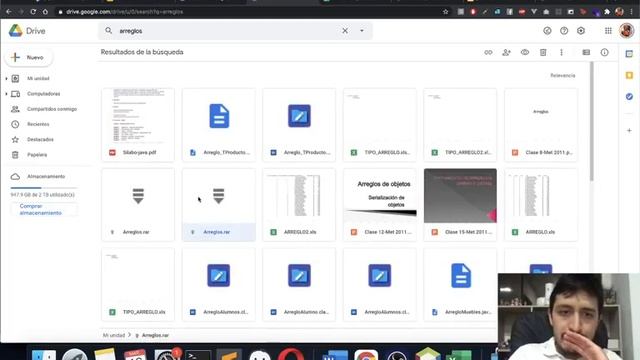
Task: Select the ArregloAlumno.cla file
Action: (x=299, y=284)
